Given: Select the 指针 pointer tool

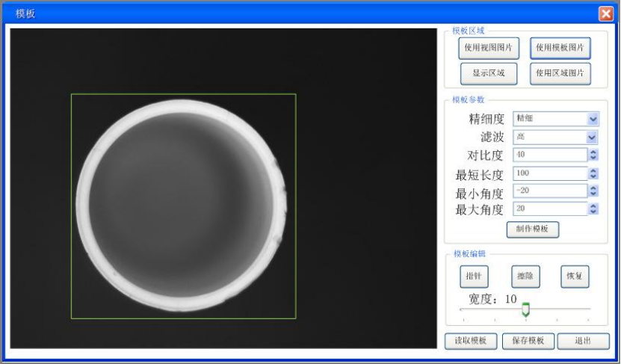Looking at the screenshot, I should point(474,277).
